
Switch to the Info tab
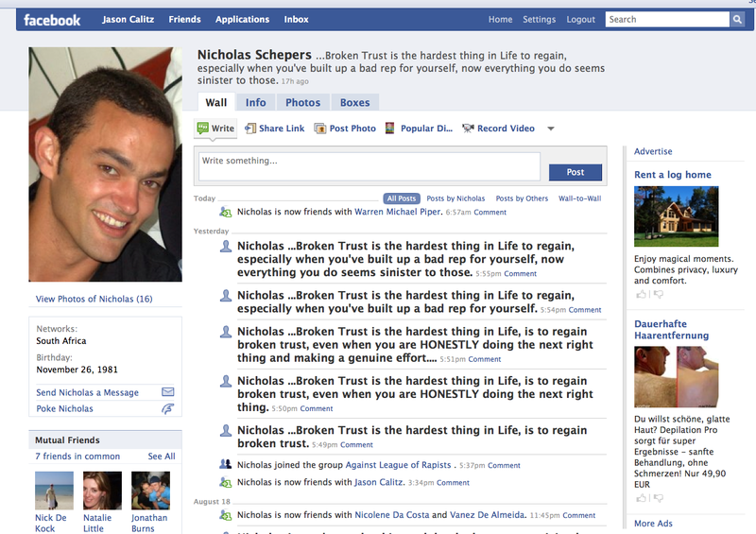click(255, 102)
